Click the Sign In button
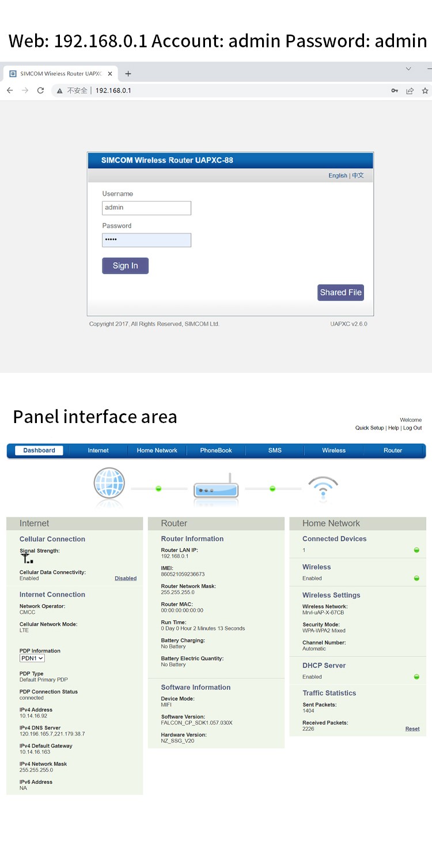432x868 pixels. tap(125, 266)
